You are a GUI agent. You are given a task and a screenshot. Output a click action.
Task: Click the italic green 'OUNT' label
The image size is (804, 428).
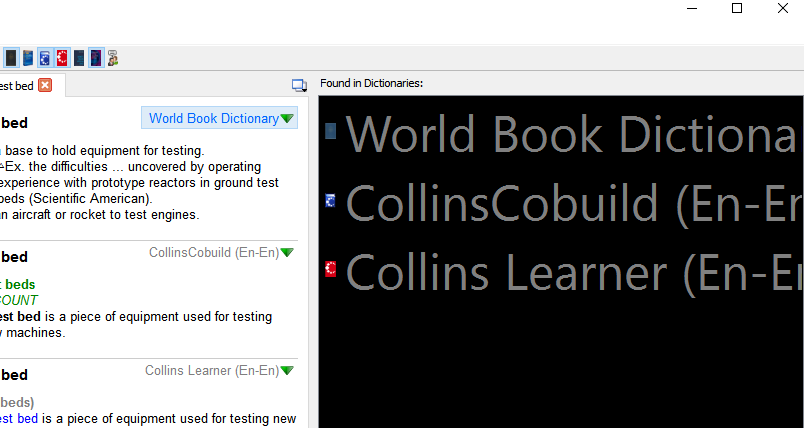point(18,300)
